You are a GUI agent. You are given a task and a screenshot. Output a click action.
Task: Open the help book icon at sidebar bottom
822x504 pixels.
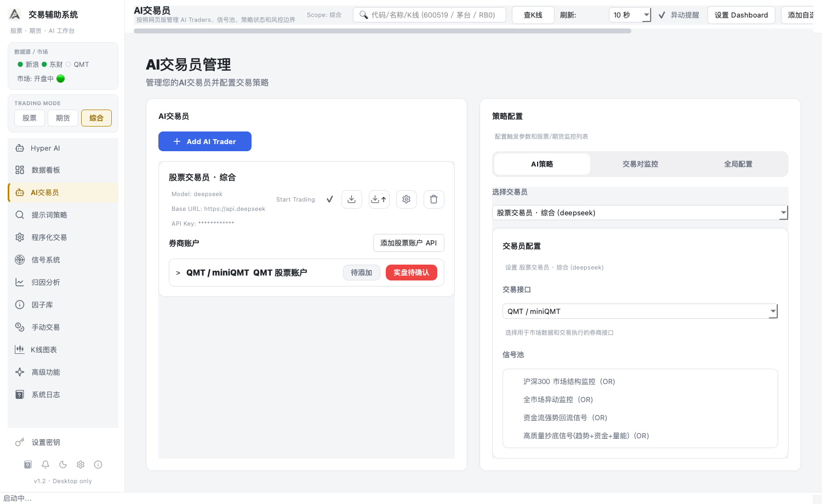[x=28, y=465]
